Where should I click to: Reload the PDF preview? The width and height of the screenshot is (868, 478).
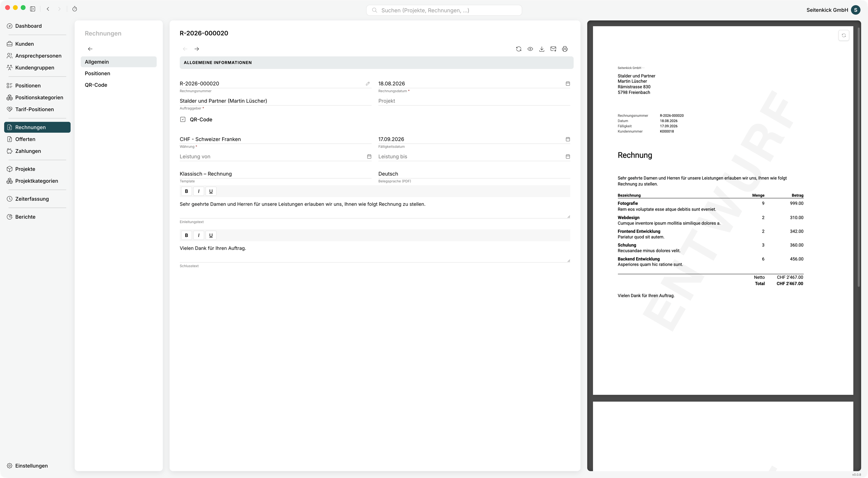coord(844,35)
